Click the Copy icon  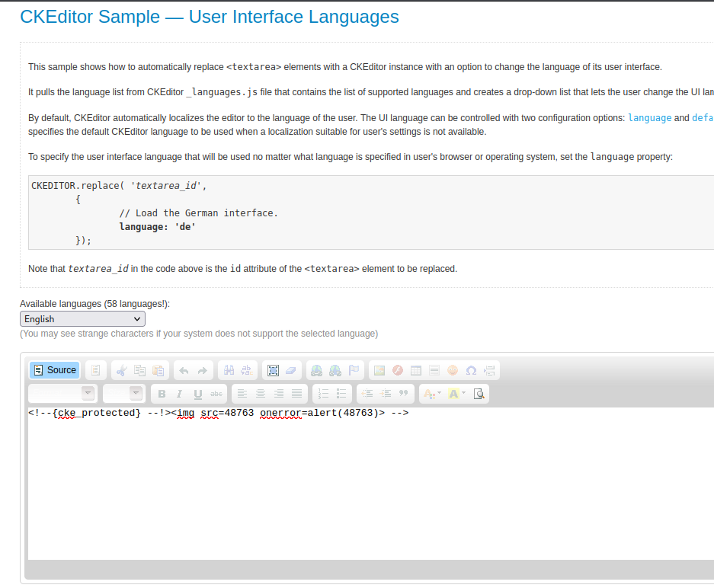(x=139, y=370)
